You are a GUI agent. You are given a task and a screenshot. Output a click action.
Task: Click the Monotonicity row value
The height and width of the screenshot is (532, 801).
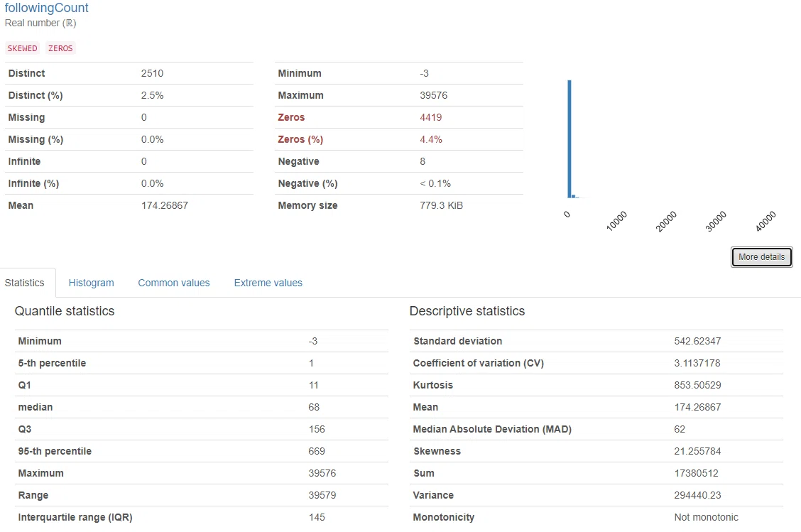click(706, 516)
